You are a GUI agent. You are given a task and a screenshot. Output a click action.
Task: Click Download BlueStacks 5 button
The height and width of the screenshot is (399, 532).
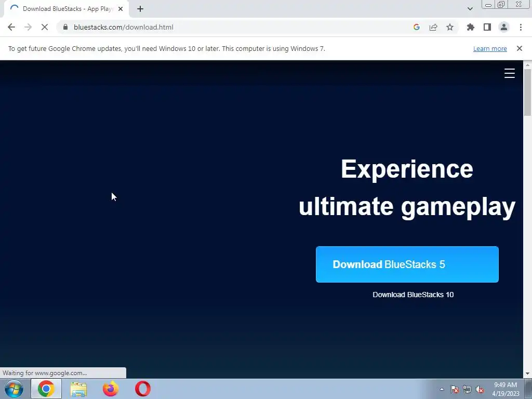tap(407, 264)
